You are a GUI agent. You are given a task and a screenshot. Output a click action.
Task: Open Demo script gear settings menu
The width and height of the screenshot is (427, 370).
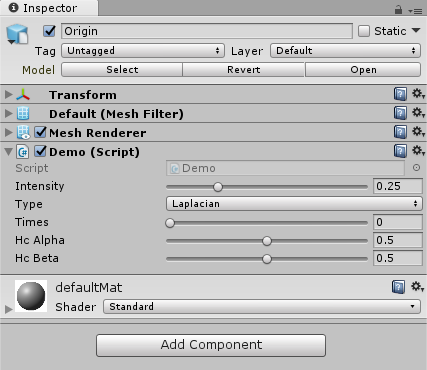click(418, 151)
